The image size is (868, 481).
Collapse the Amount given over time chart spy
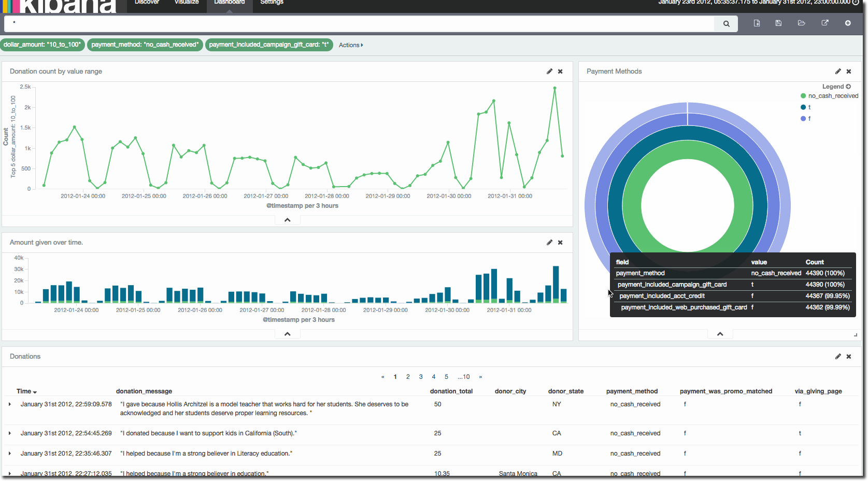click(x=288, y=334)
